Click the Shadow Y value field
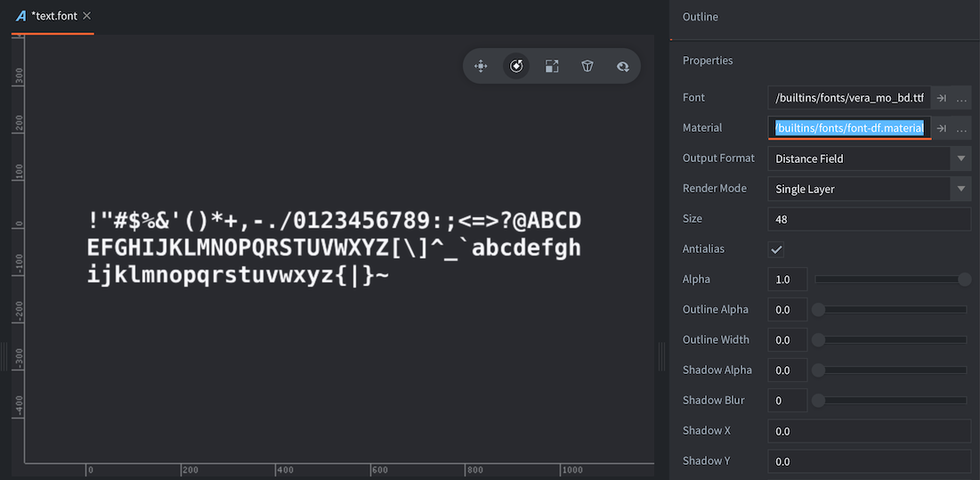This screenshot has height=480, width=980. pos(870,461)
